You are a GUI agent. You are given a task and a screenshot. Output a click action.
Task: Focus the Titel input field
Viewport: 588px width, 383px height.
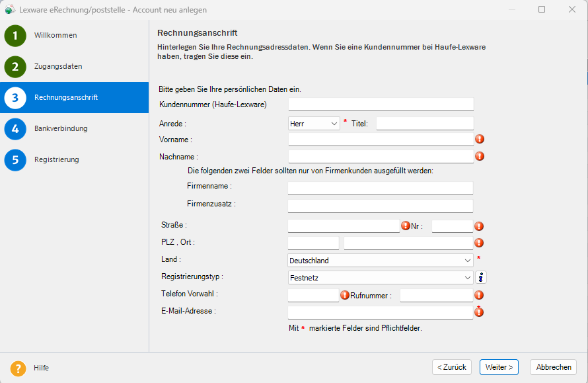coord(425,124)
